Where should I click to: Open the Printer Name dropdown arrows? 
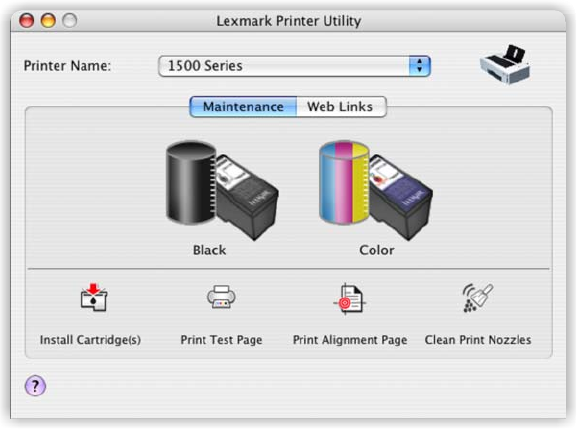pyautogui.click(x=419, y=66)
